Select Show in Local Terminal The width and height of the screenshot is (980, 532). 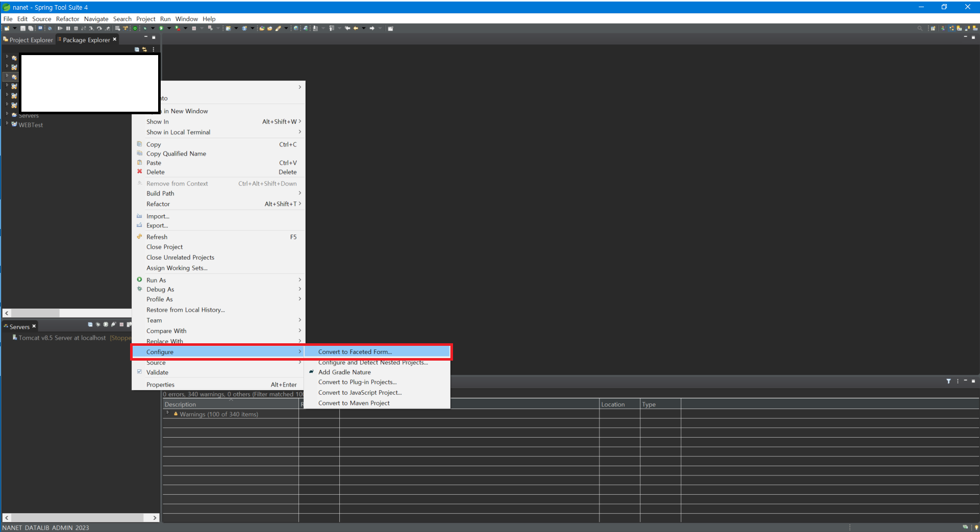219,132
